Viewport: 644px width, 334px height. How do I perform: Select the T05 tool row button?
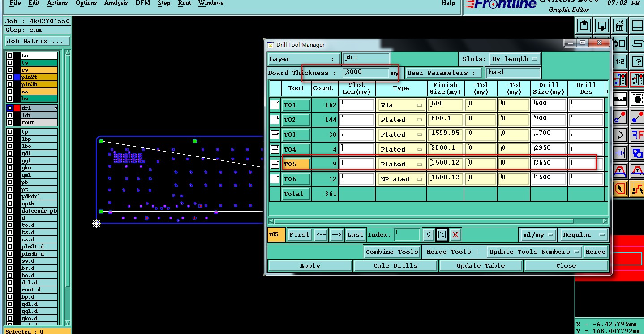click(296, 164)
